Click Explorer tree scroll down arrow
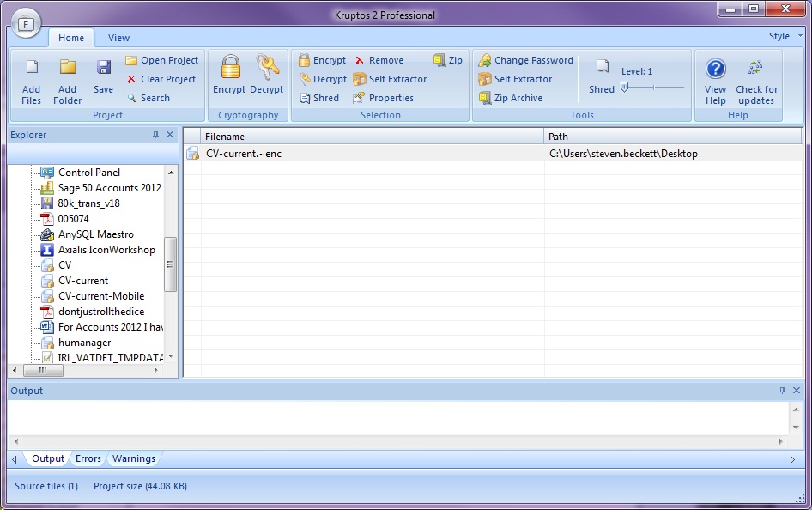The height and width of the screenshot is (510, 812). [171, 356]
